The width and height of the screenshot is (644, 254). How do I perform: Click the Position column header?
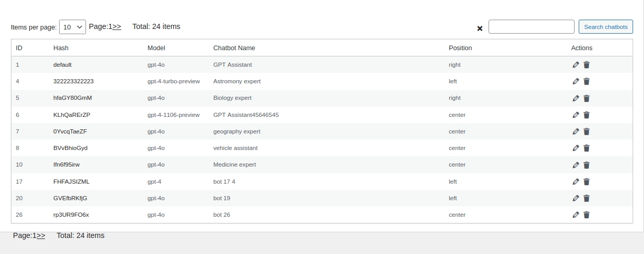tap(460, 48)
